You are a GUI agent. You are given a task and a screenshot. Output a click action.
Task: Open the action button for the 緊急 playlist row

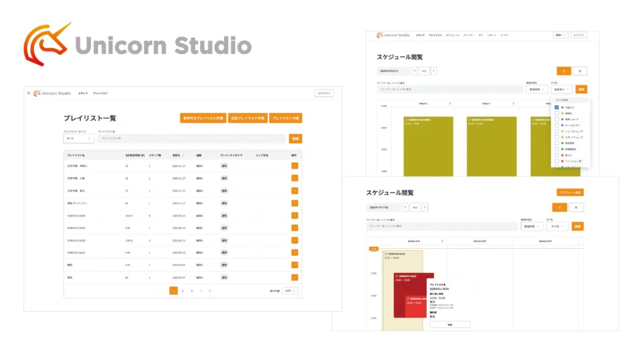click(294, 277)
